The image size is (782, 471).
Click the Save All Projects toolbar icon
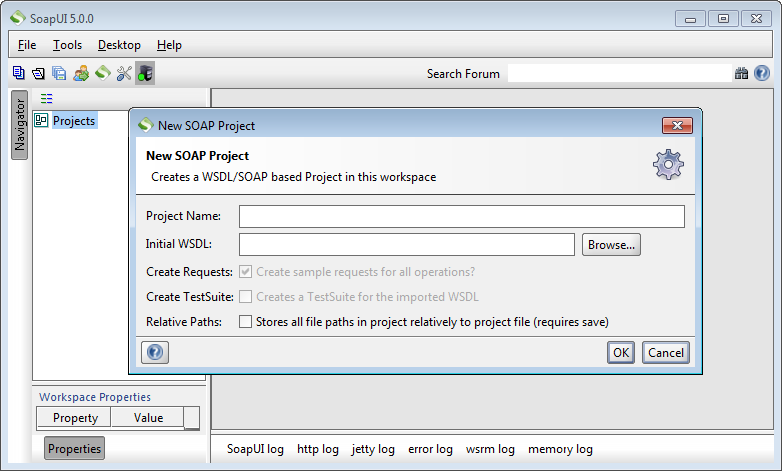point(59,73)
